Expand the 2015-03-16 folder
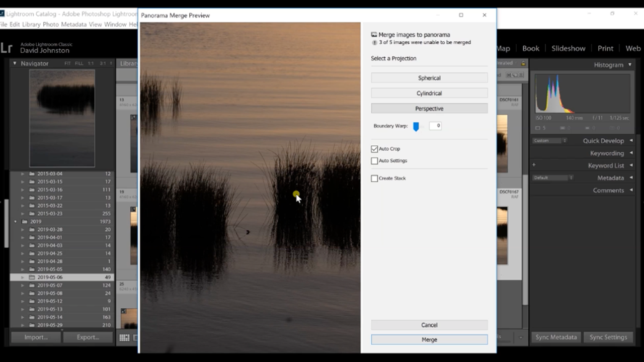Viewport: 644px width, 362px height. [22, 190]
